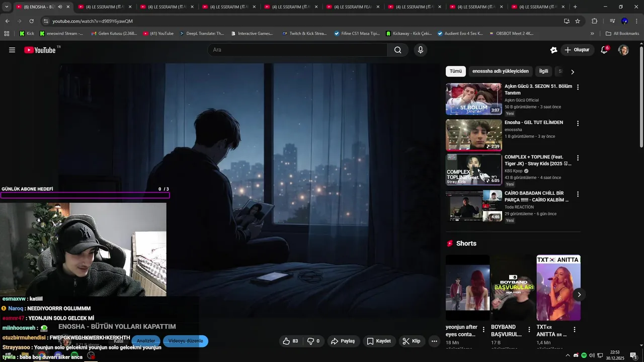
Task: Save the video with Kaydet
Action: (x=379, y=341)
